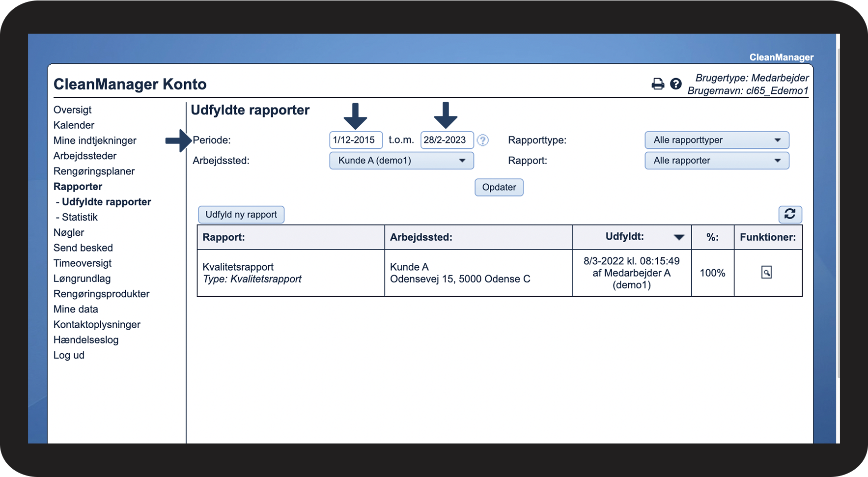The image size is (868, 477).
Task: Sort by Udfyldt column arrow
Action: click(x=679, y=237)
